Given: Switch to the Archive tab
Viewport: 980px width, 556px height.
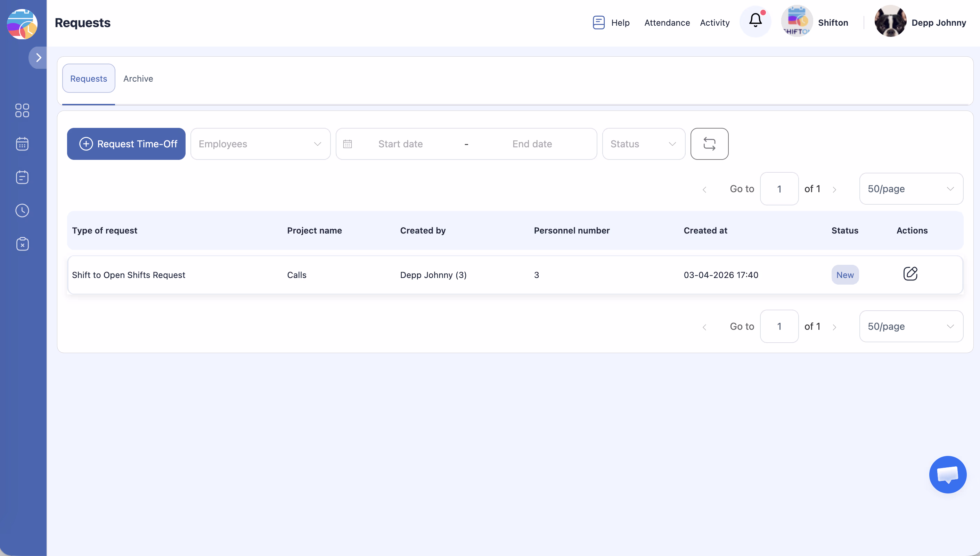Looking at the screenshot, I should (x=138, y=79).
